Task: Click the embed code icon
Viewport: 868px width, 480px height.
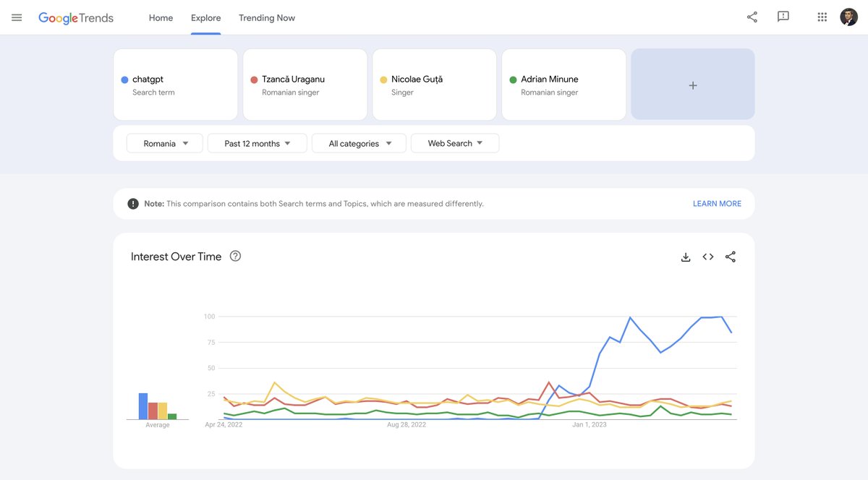Action: [x=708, y=257]
